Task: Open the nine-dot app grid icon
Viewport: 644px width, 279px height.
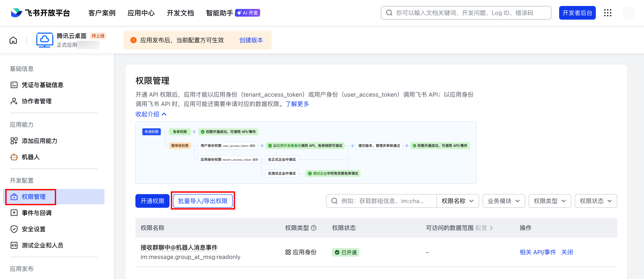Action: [608, 13]
